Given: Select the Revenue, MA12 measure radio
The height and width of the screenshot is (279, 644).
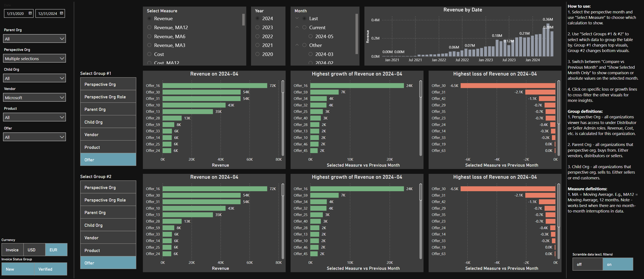Looking at the screenshot, I should pyautogui.click(x=149, y=27).
